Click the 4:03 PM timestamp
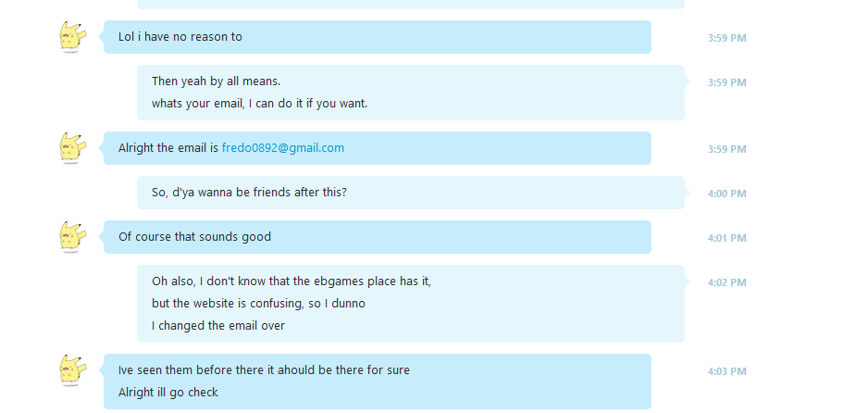The image size is (868, 413). click(x=726, y=371)
